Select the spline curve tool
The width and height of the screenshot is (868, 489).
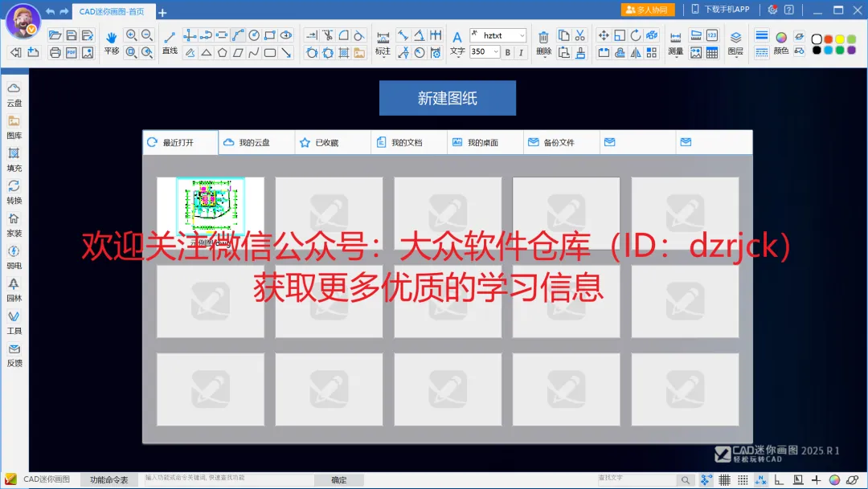point(253,52)
